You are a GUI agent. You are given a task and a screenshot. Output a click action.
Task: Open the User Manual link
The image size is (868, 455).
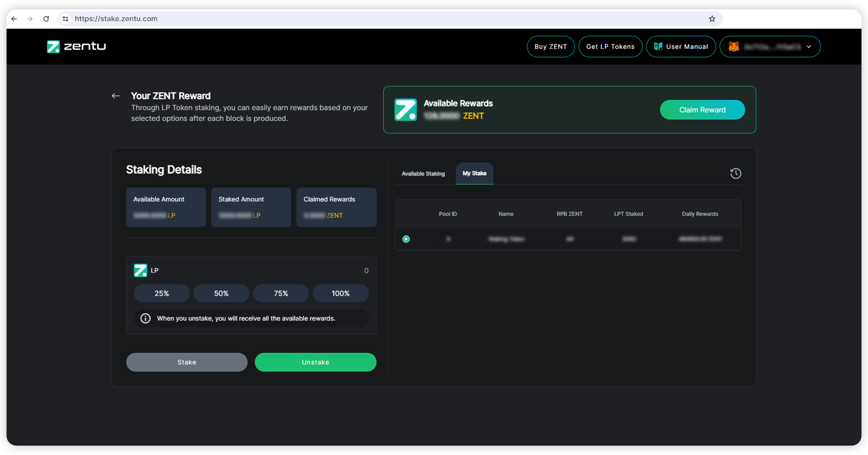(x=681, y=47)
